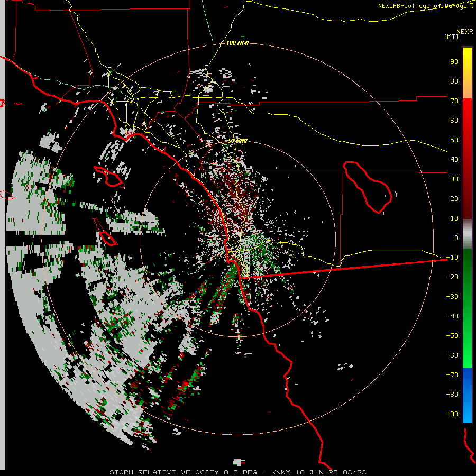Pick the 60 knot scale label
Screen dimensions: 476x476
tap(454, 120)
